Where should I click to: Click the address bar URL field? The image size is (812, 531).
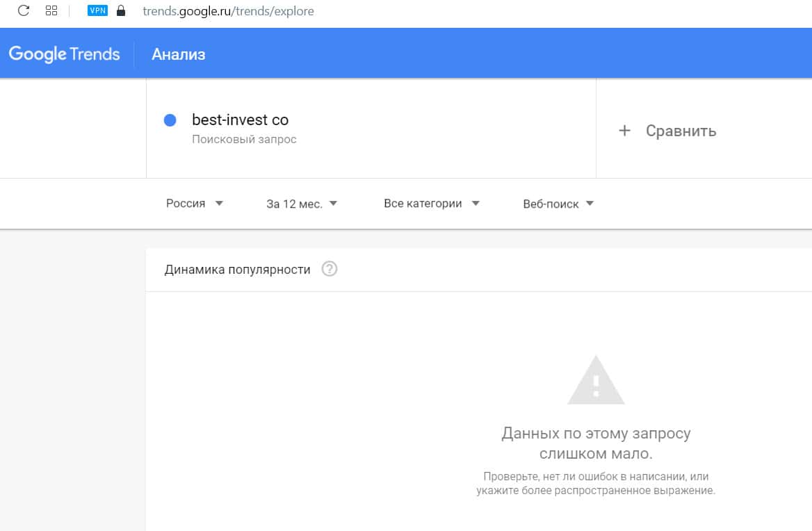[x=228, y=11]
